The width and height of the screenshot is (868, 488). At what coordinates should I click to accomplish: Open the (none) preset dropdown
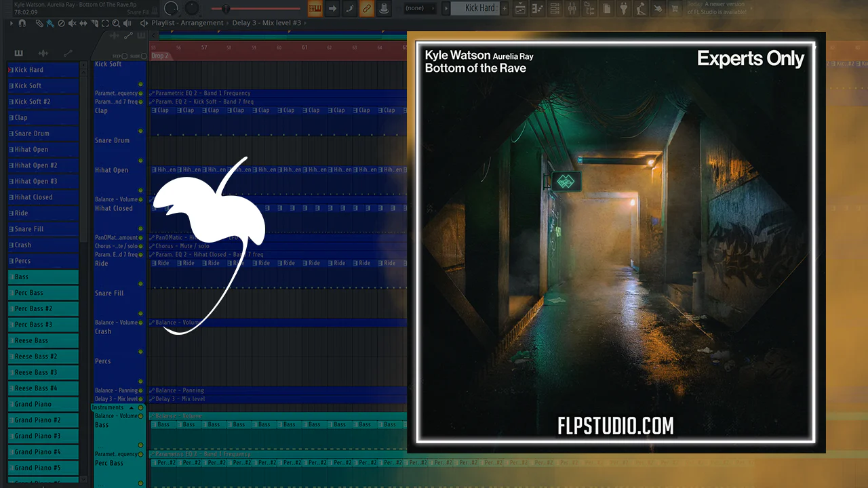coord(420,8)
